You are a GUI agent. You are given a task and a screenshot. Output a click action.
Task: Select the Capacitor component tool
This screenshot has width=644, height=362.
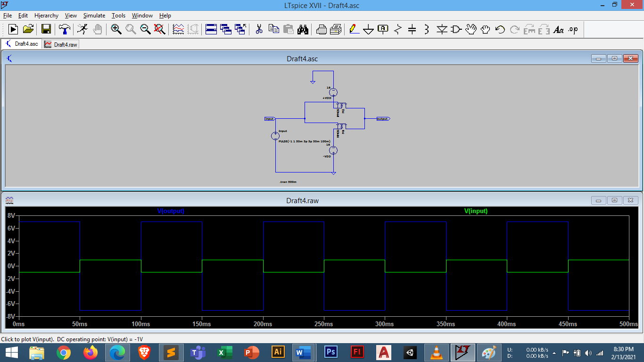412,29
